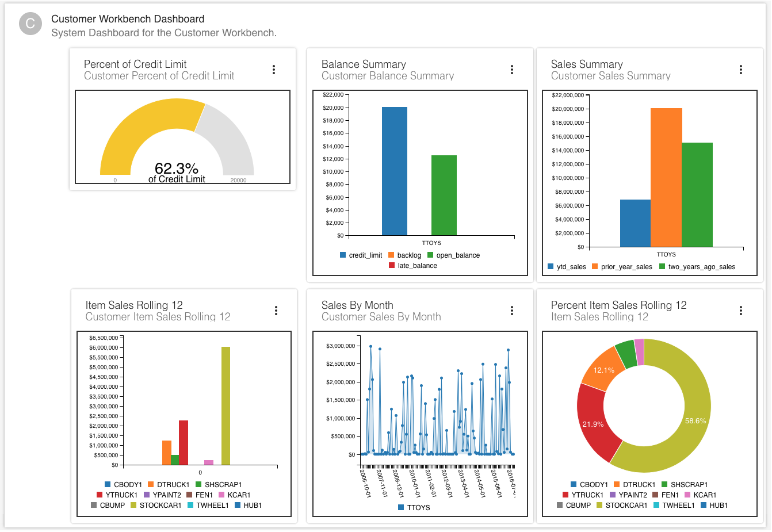Screen dimensions: 772x532
Task: Open the three-dot menu on Balance Summary card
Action: 512,69
